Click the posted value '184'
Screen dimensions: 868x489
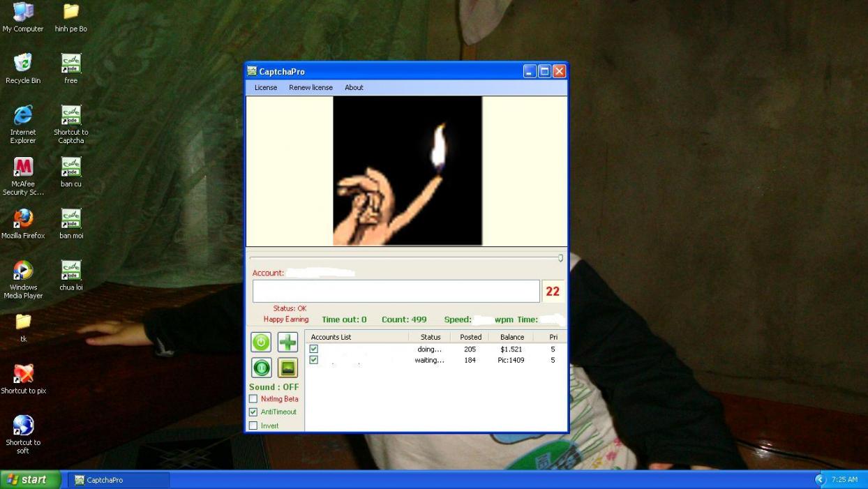(x=470, y=360)
